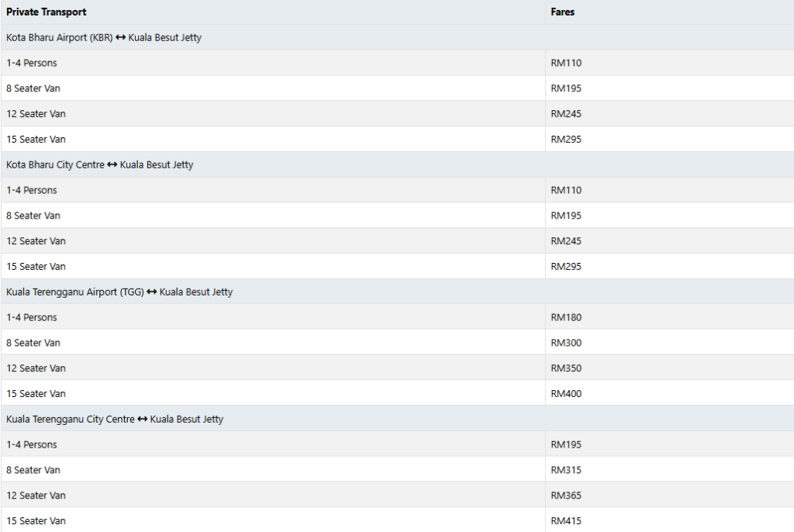Click the RM180 fare cell

point(566,317)
